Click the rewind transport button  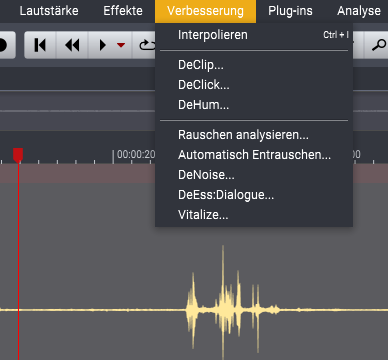pyautogui.click(x=72, y=45)
